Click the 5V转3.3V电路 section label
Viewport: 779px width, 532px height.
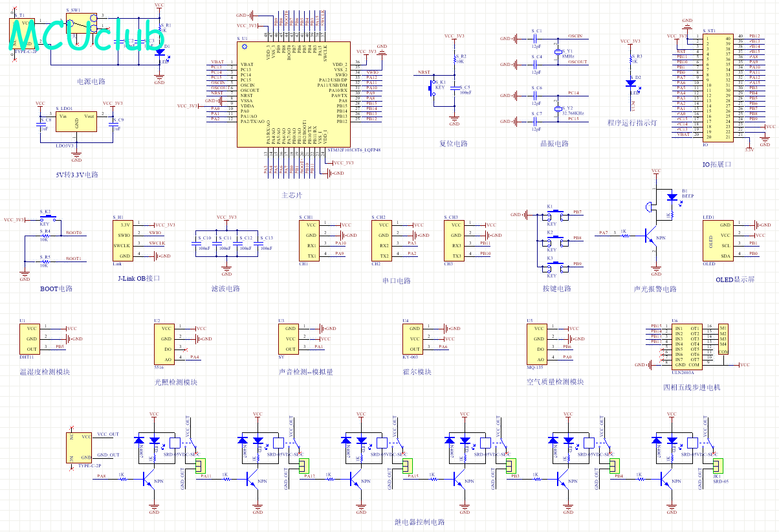(x=77, y=175)
